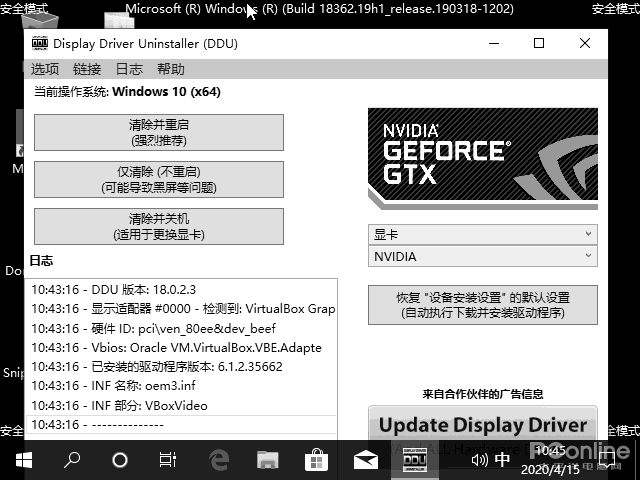Open taskbar search magnifier
The height and width of the screenshot is (480, 640).
pos(72,460)
